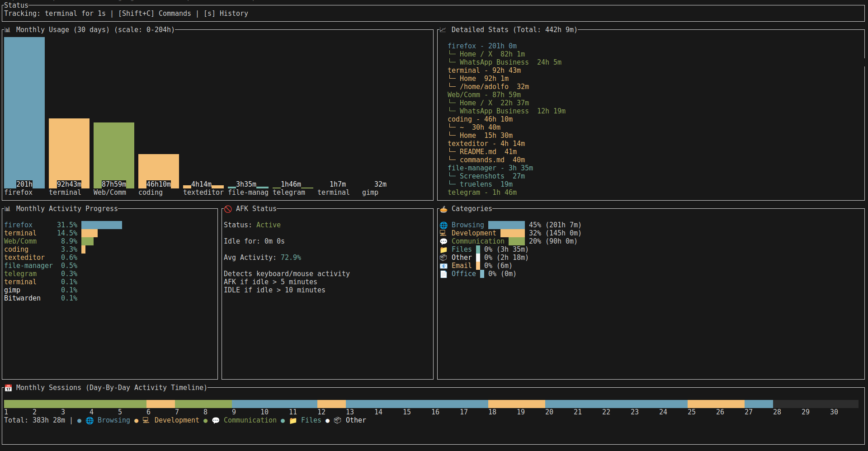The width and height of the screenshot is (868, 451).
Task: Select truelens 19m entry
Action: (486, 184)
